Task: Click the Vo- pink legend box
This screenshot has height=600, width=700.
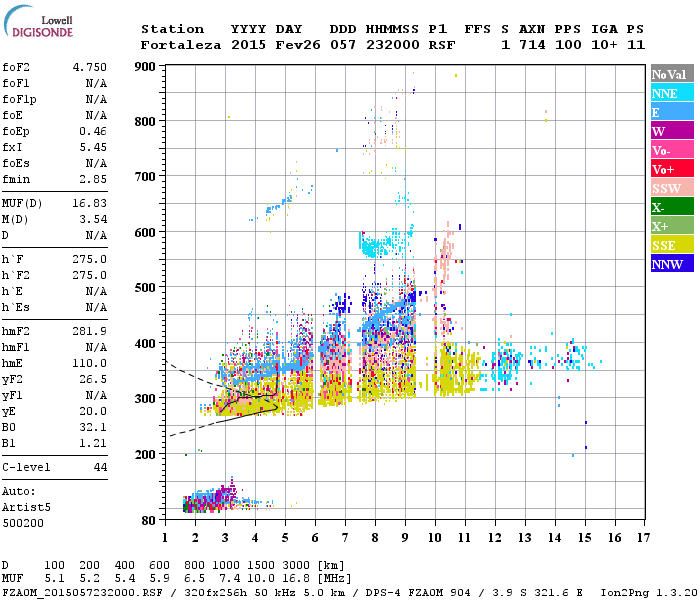Action: (x=671, y=150)
